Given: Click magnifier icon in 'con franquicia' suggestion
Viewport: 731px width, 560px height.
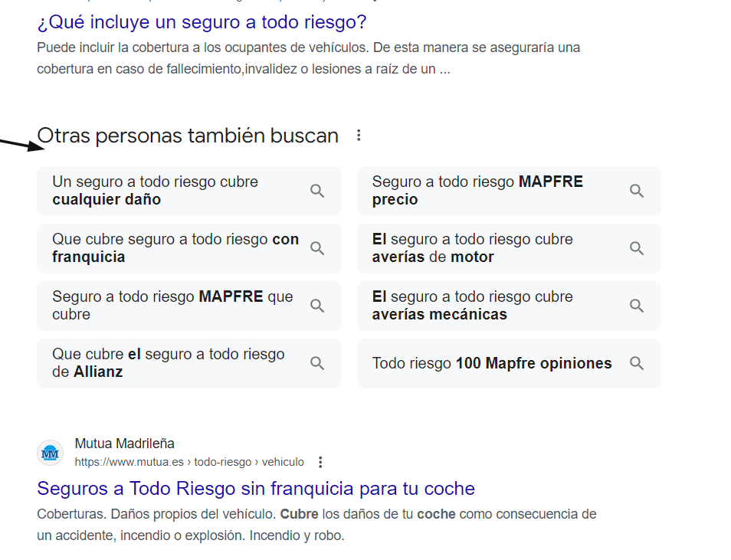Looking at the screenshot, I should pyautogui.click(x=317, y=248).
